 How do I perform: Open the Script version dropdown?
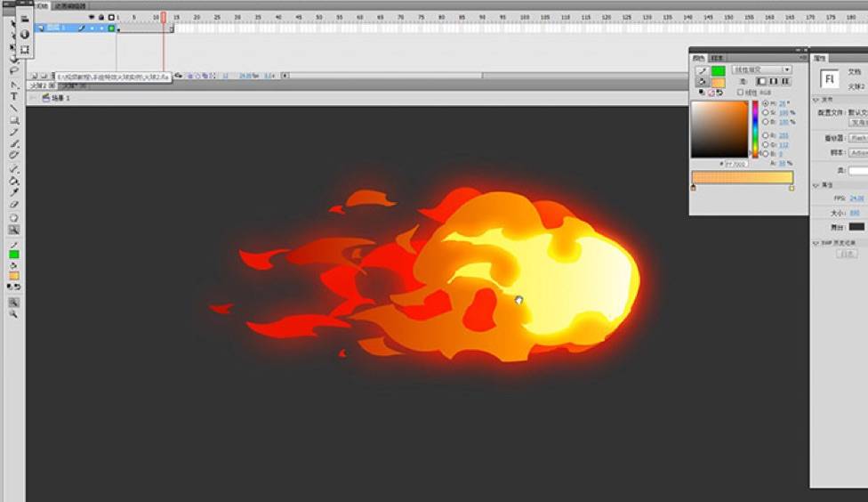(x=858, y=152)
